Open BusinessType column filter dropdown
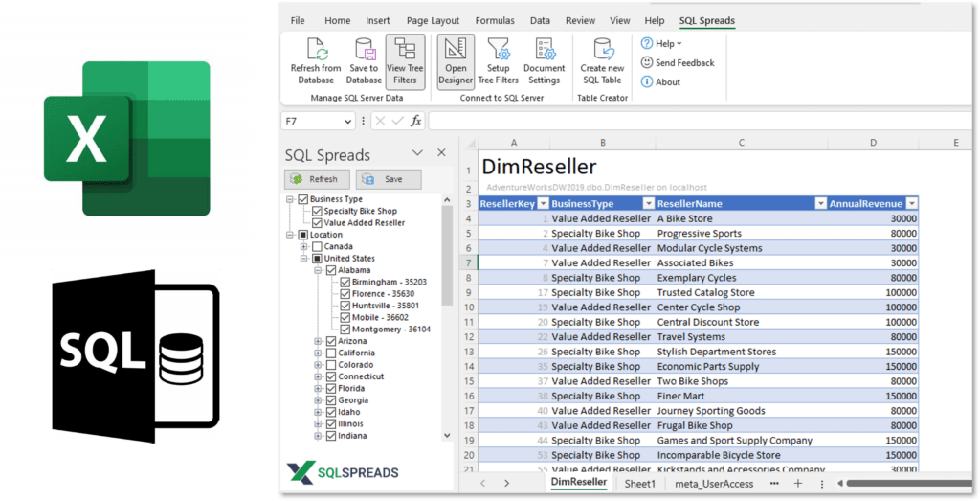Image resolution: width=980 pixels, height=501 pixels. click(x=649, y=204)
